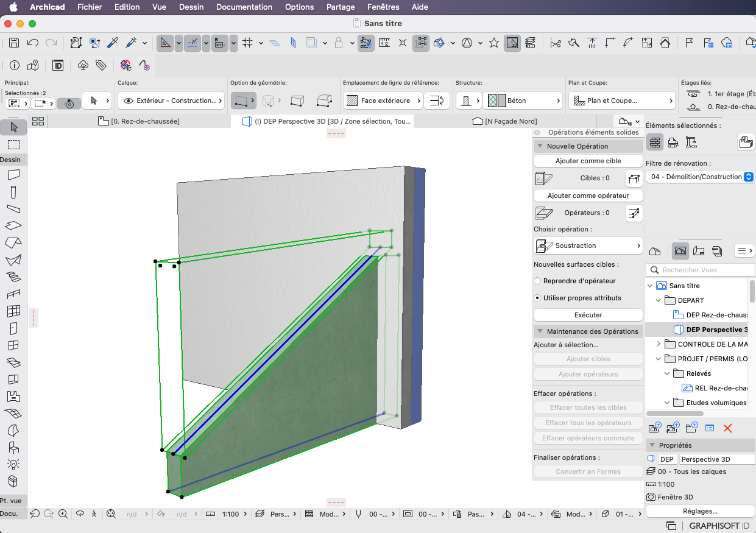Open the Documentation menu
The height and width of the screenshot is (533, 756).
tap(244, 7)
